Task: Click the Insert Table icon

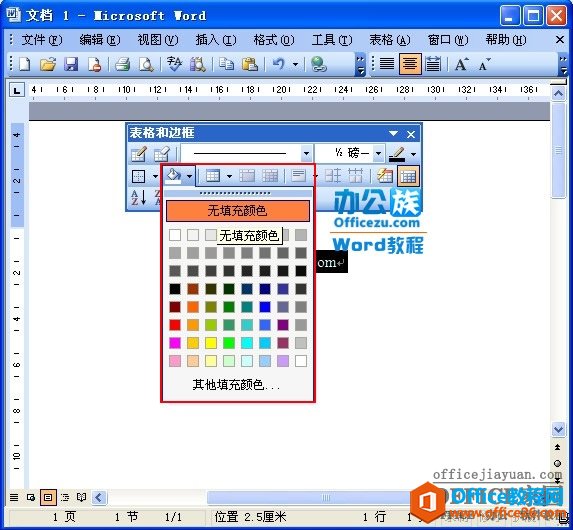Action: (x=213, y=176)
